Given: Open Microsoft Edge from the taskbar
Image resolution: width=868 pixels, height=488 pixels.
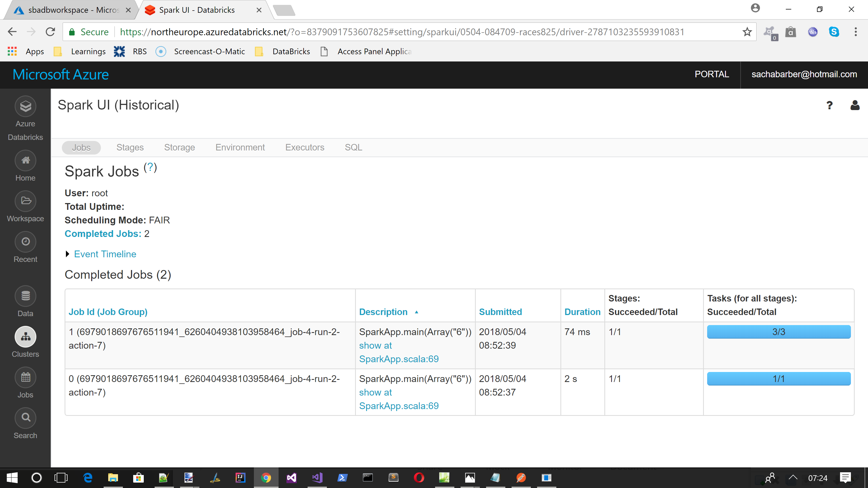Looking at the screenshot, I should click(88, 477).
